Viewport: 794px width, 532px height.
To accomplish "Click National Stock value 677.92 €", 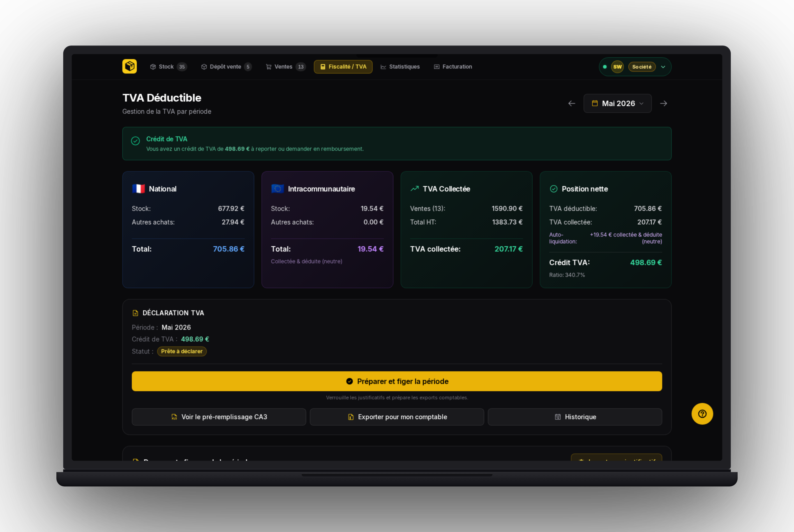I will [x=231, y=209].
